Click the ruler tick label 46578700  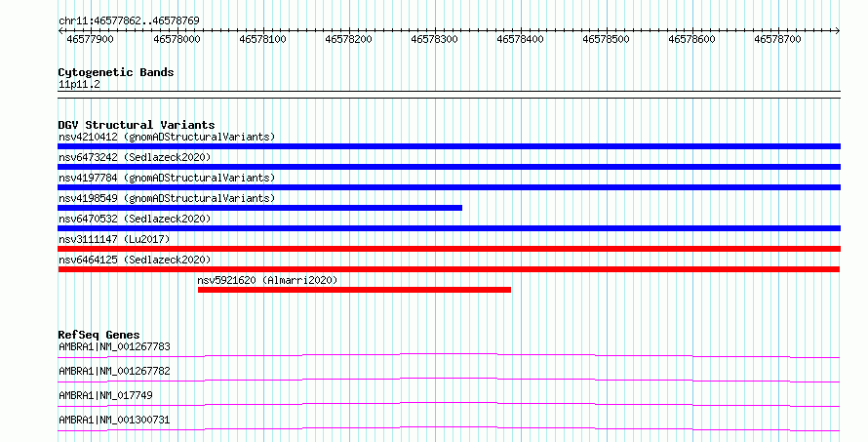pyautogui.click(x=777, y=39)
